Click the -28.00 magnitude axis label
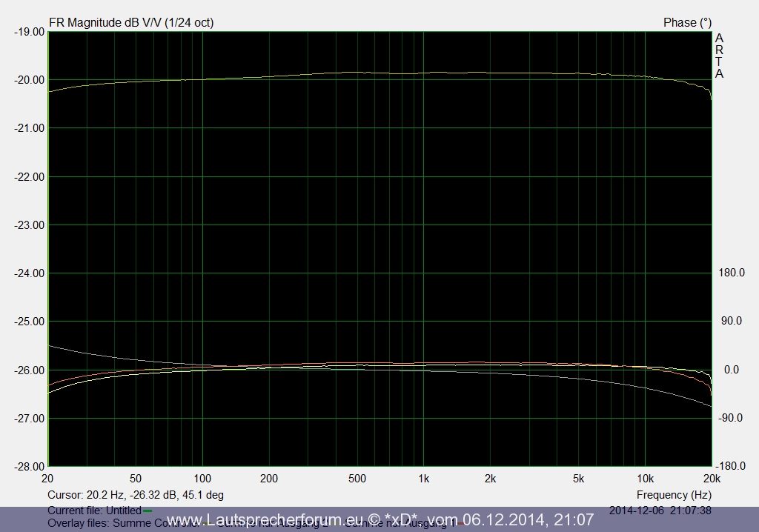 click(x=27, y=466)
